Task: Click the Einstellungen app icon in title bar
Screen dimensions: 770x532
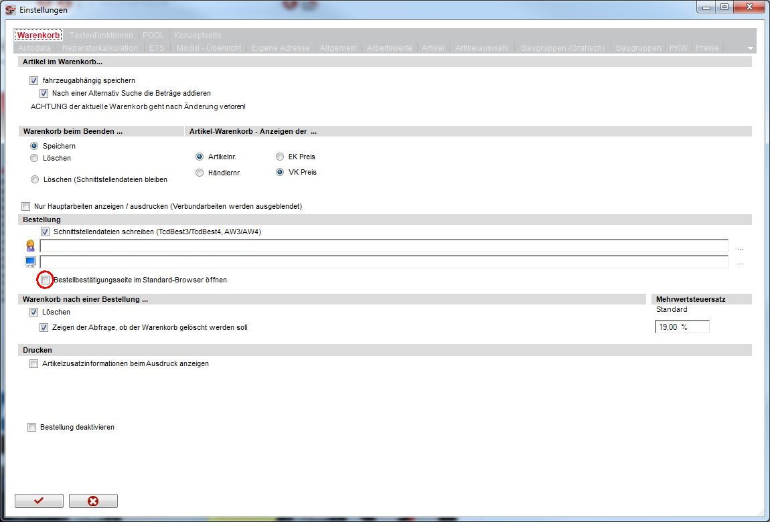Action: point(10,9)
